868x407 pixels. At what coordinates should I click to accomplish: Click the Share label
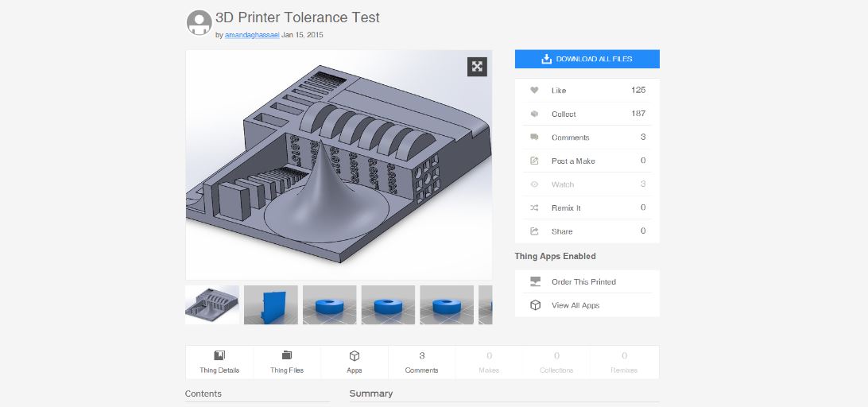click(x=562, y=232)
